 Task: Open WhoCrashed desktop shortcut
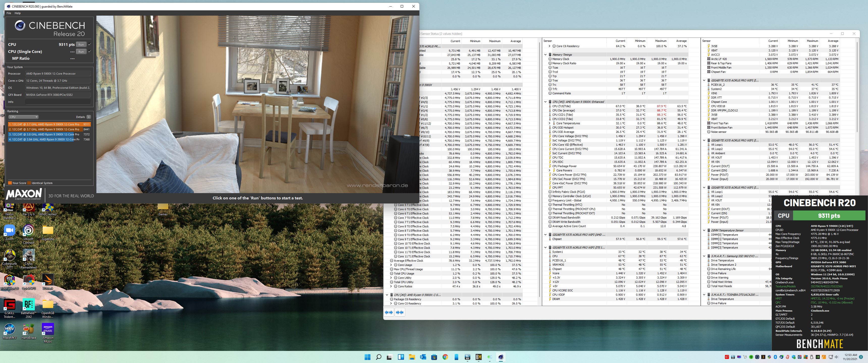48,210
